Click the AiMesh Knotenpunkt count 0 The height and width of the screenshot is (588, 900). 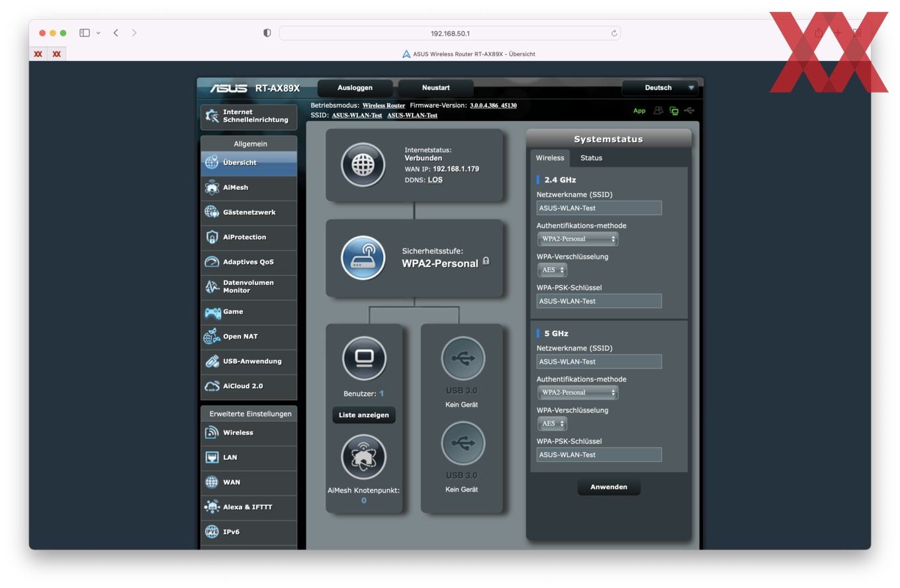tap(364, 501)
